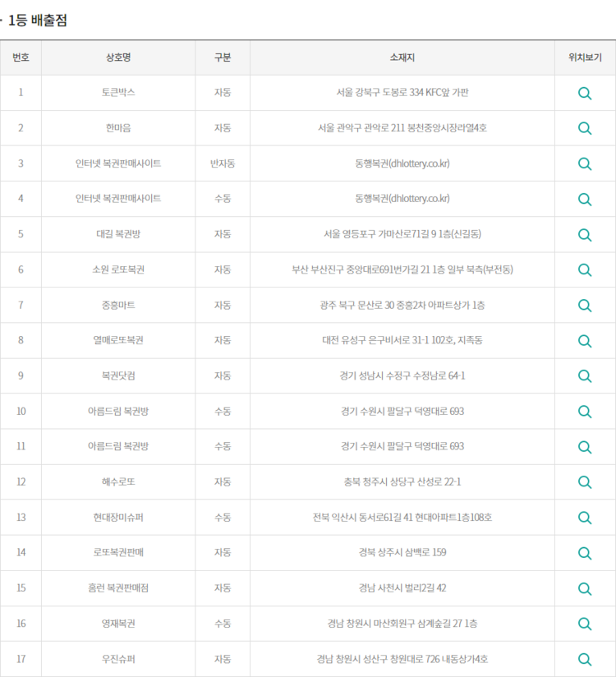This screenshot has height=677, width=616.
Task: Select store name 영재복권
Action: coord(118,624)
